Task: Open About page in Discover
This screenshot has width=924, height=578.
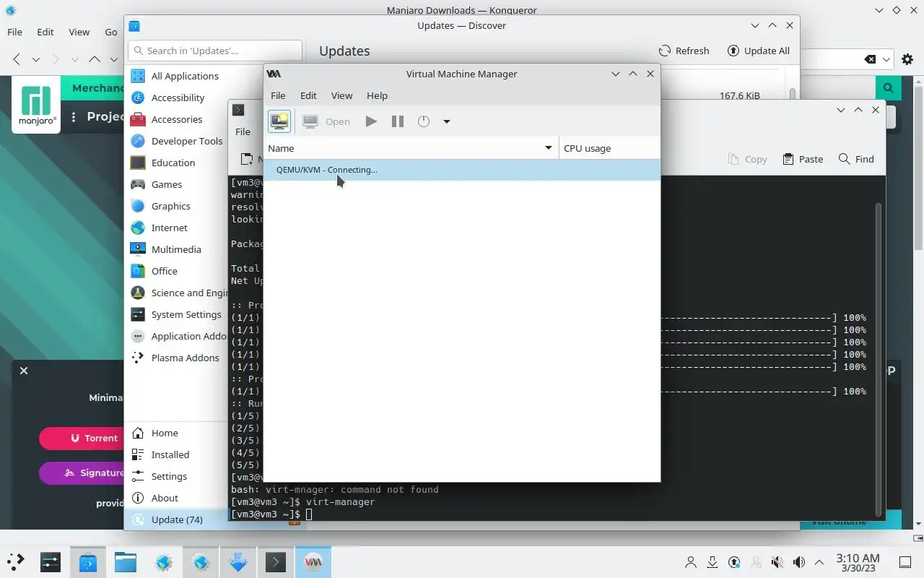Action: pos(176,498)
